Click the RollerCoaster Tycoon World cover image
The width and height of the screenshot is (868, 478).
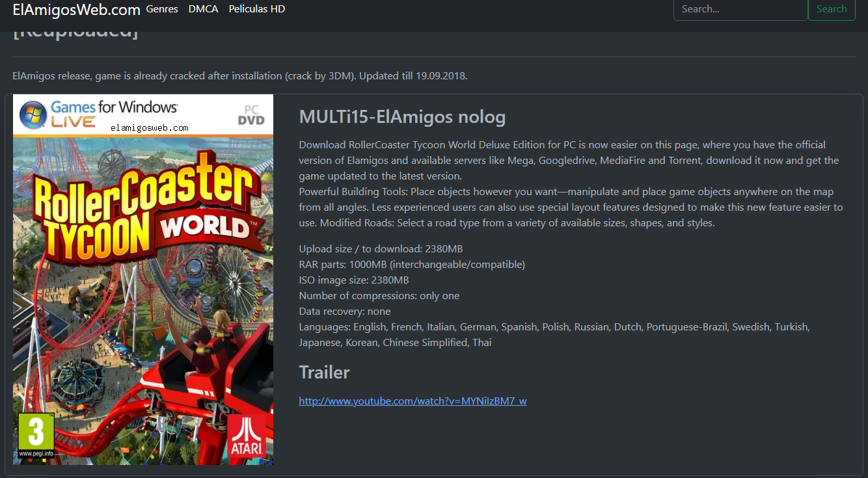tap(143, 280)
